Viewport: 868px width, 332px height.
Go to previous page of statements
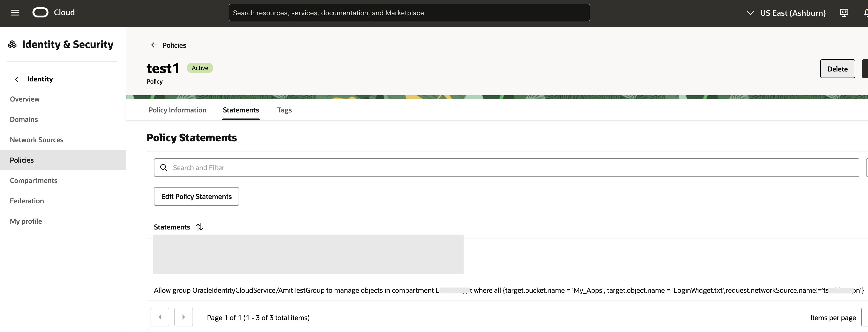coord(160,317)
